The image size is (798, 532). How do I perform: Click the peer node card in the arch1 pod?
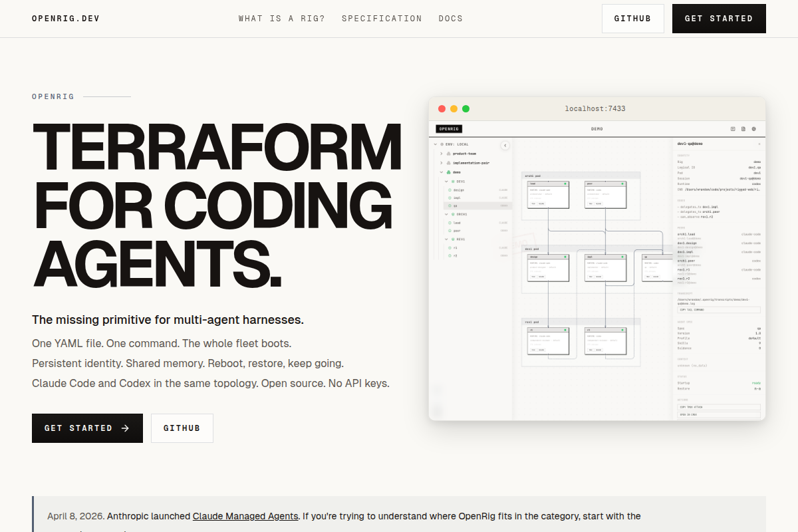(606, 194)
